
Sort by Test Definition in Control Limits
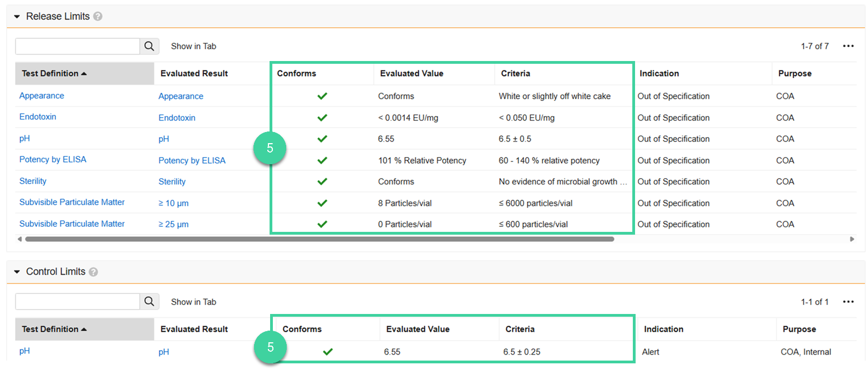[x=54, y=329]
